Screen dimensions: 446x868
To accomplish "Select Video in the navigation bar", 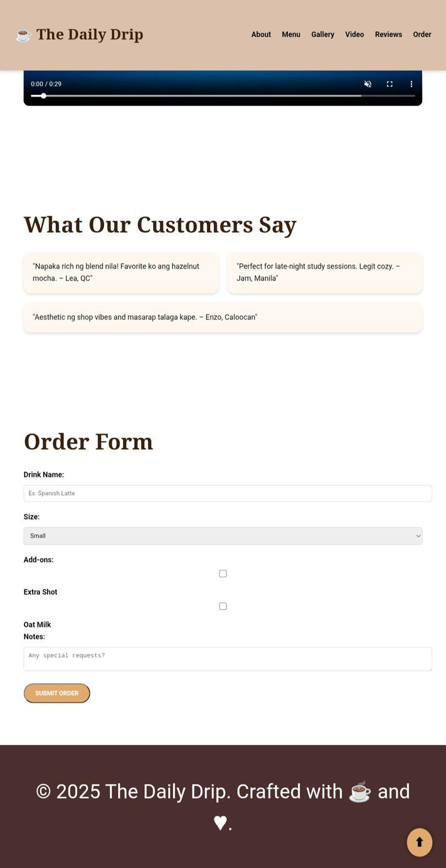I will pos(354,35).
